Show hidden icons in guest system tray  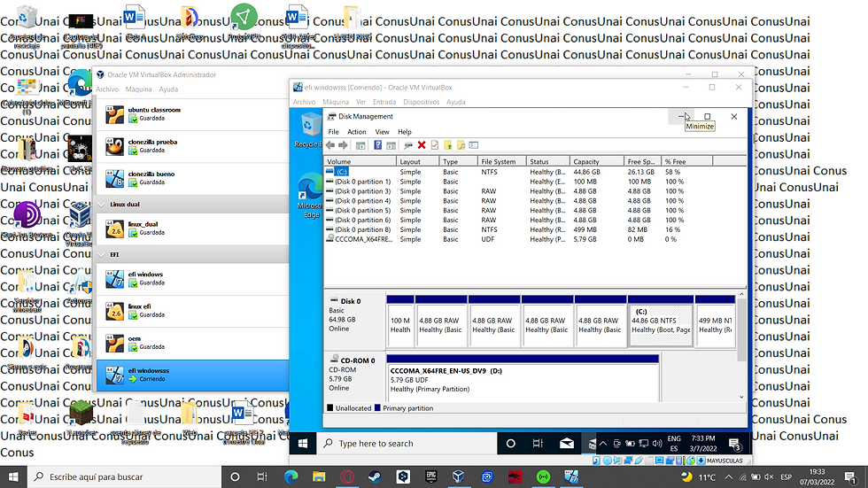point(602,443)
